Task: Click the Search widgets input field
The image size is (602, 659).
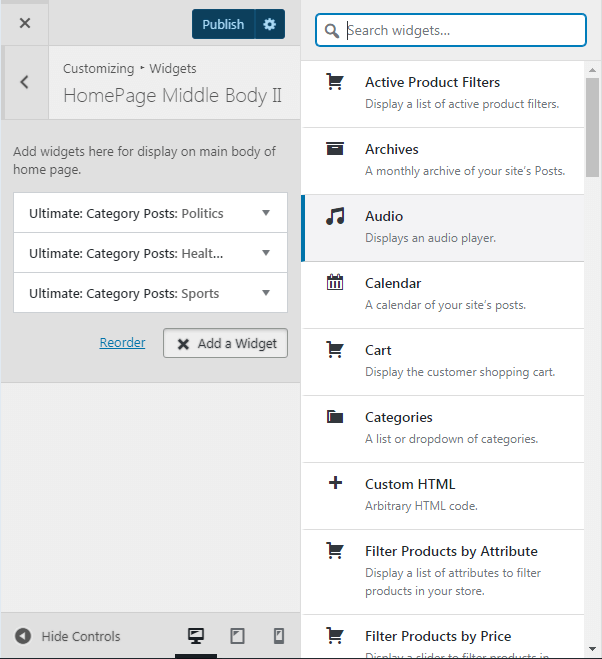Action: click(x=451, y=30)
